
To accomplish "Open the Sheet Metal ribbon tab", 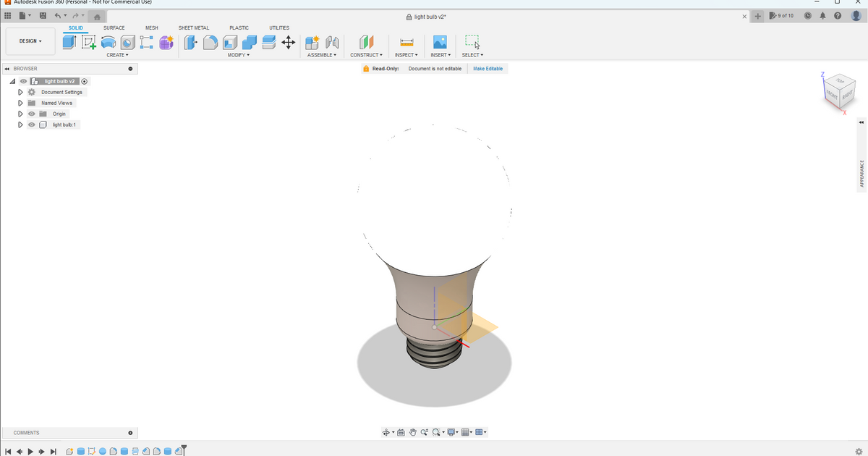I will 193,28.
